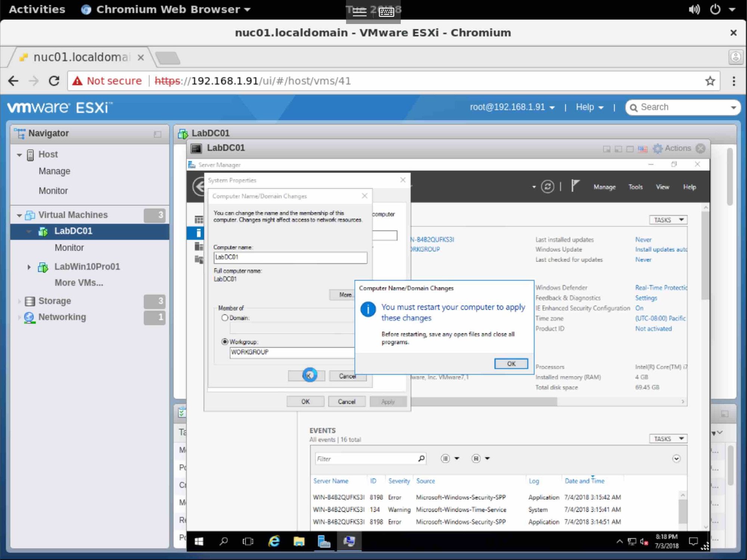Click the Computer name input field
The image size is (747, 560).
pyautogui.click(x=290, y=257)
